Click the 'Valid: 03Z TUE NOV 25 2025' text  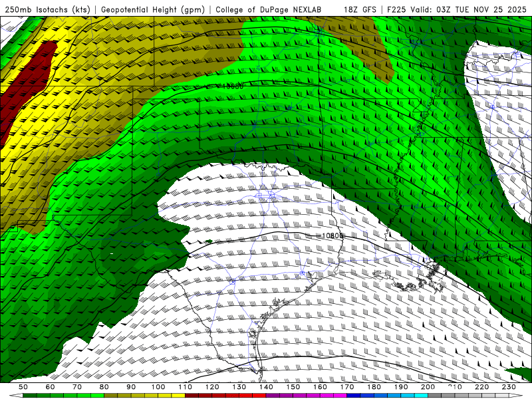(x=468, y=9)
